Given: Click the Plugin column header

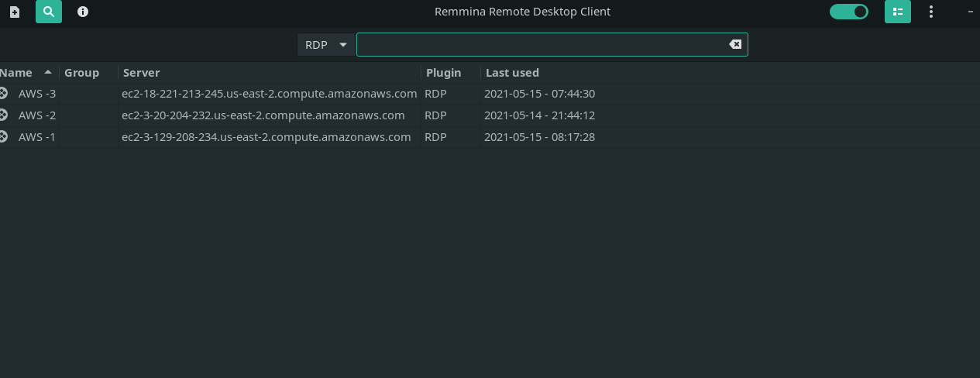Looking at the screenshot, I should pyautogui.click(x=443, y=73).
